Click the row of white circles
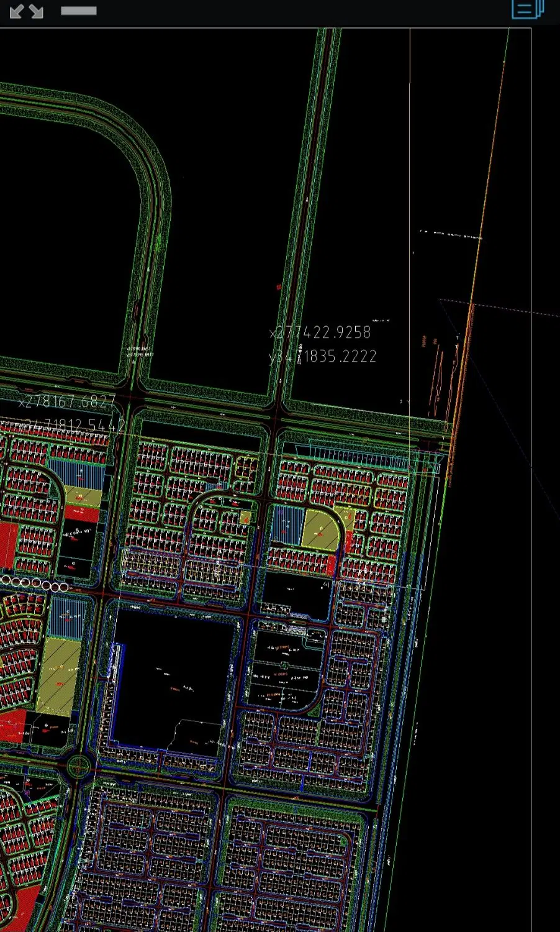The image size is (560, 932). (35, 583)
